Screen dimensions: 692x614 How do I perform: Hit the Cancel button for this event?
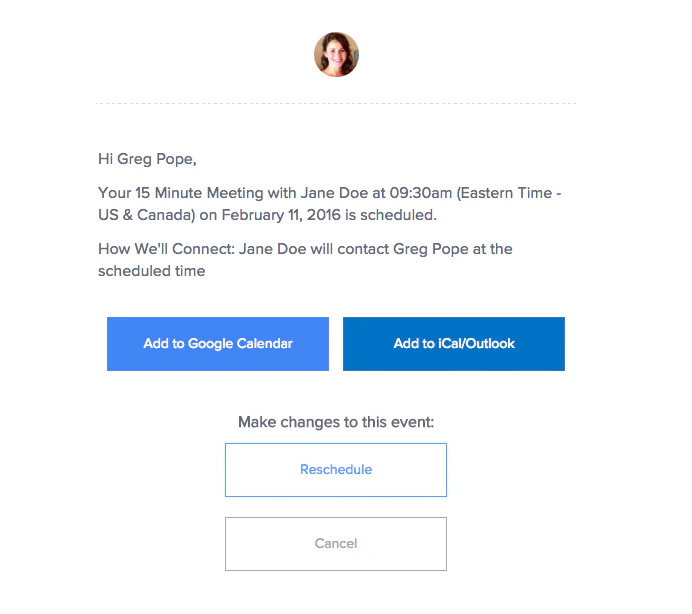click(336, 544)
